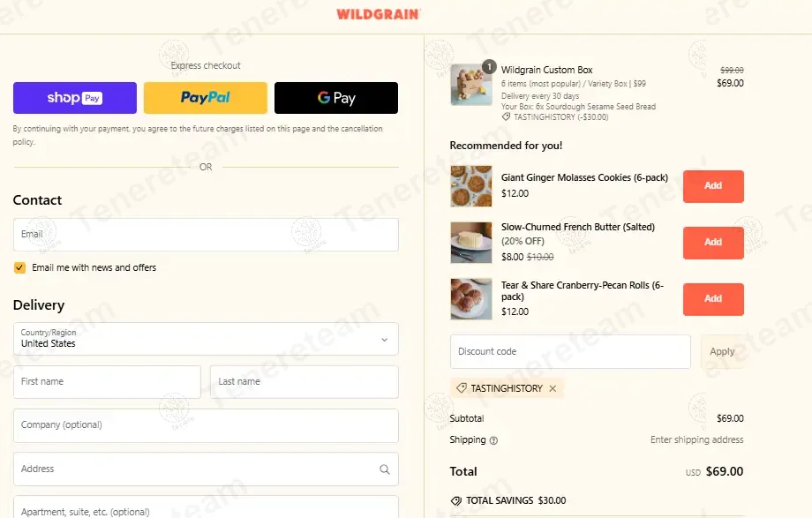
Task: Click the Ginger Molasses Cookies image
Action: (x=471, y=186)
